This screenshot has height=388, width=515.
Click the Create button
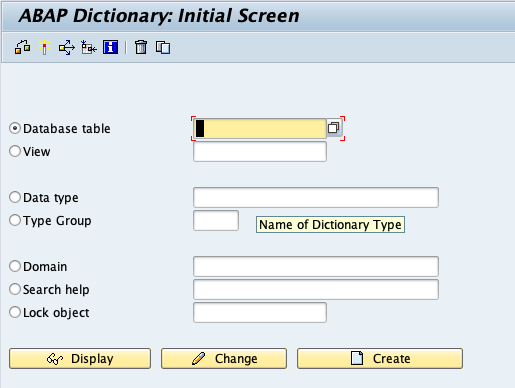pyautogui.click(x=380, y=359)
